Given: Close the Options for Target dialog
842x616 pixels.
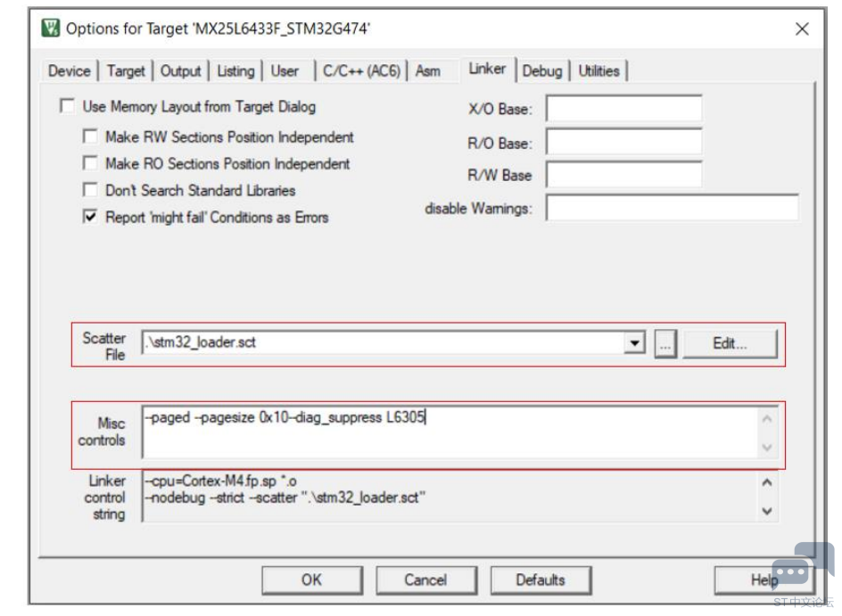Looking at the screenshot, I should (x=802, y=29).
